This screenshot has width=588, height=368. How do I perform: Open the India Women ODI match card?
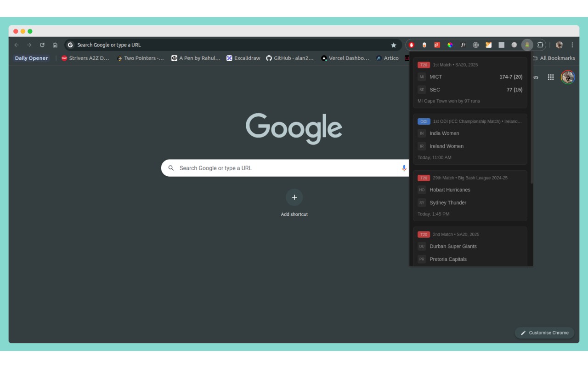point(470,139)
